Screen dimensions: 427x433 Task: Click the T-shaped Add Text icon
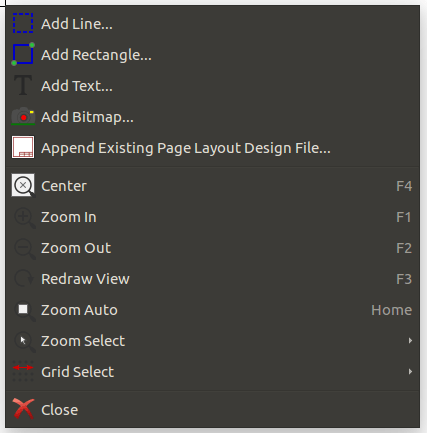[23, 85]
